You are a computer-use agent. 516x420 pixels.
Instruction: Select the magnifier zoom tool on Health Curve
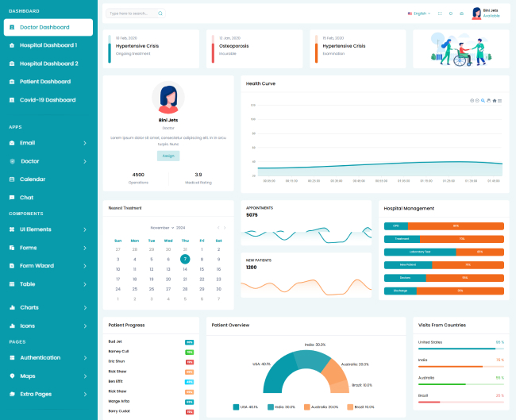pos(483,100)
